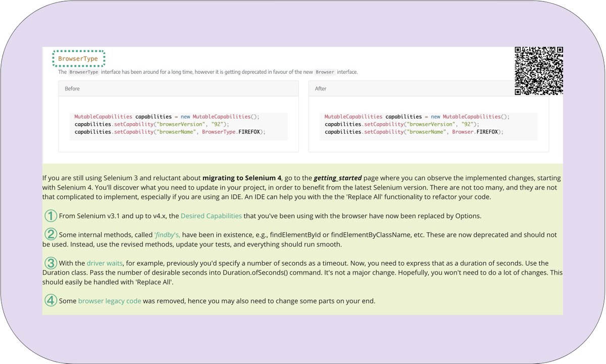
Task: Click the browserVersion line in After snippet
Action: 401,124
